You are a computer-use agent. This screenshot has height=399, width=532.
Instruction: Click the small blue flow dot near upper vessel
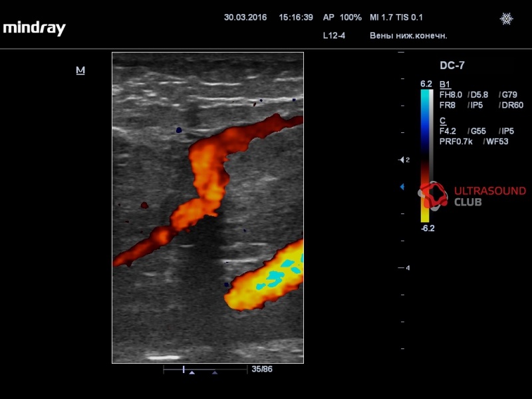click(x=179, y=130)
